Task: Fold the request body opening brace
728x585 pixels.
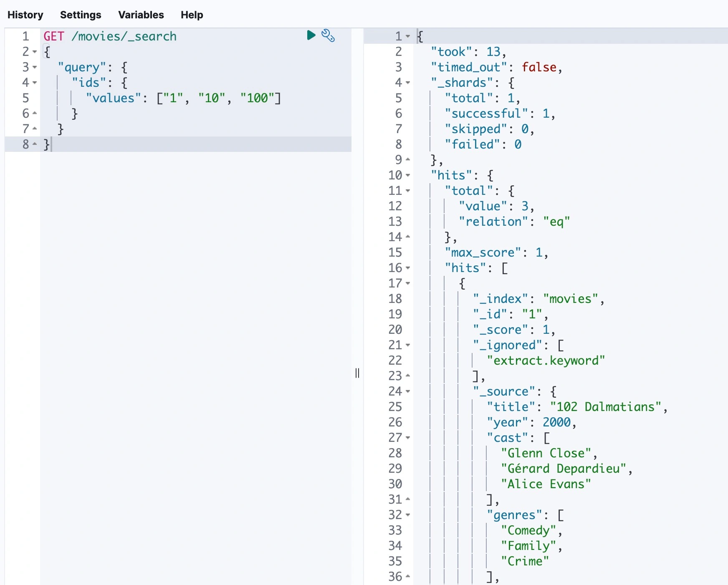Action: pyautogui.click(x=35, y=52)
